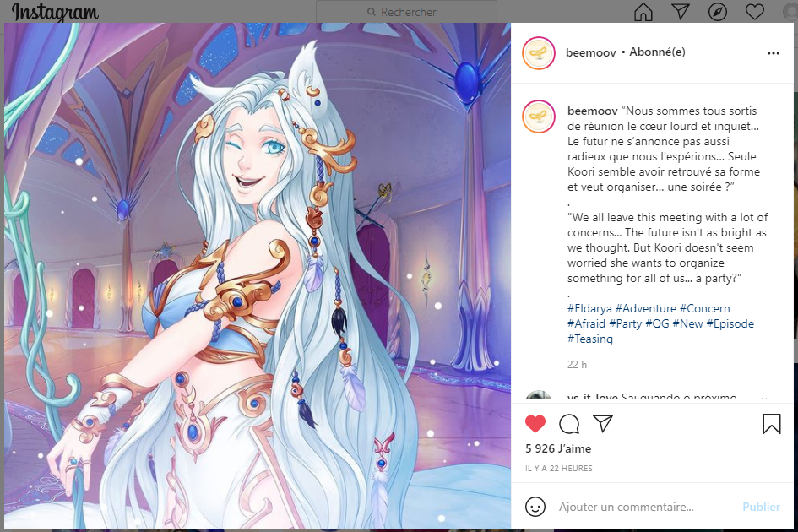Image resolution: width=798 pixels, height=532 pixels.
Task: Click the comment speech bubble icon
Action: pyautogui.click(x=569, y=424)
